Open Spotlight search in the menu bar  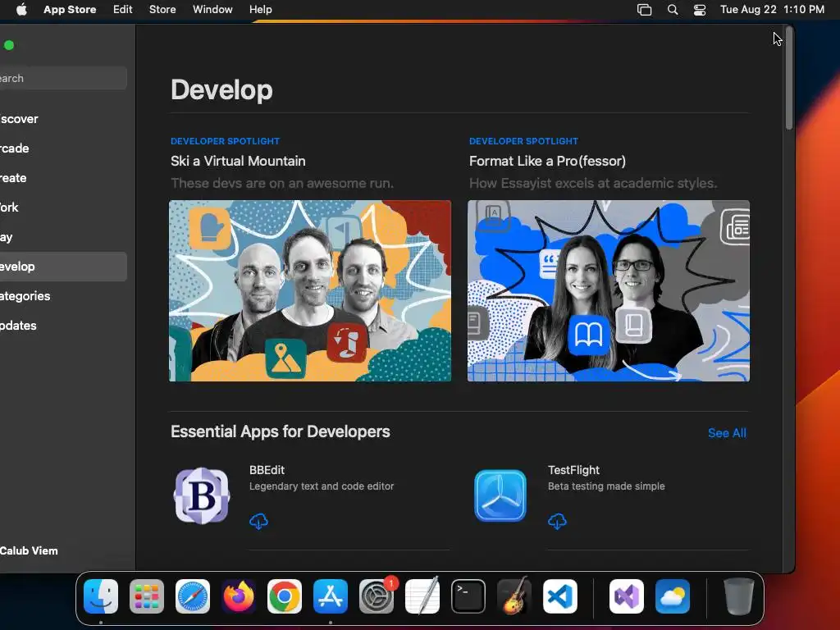(673, 10)
